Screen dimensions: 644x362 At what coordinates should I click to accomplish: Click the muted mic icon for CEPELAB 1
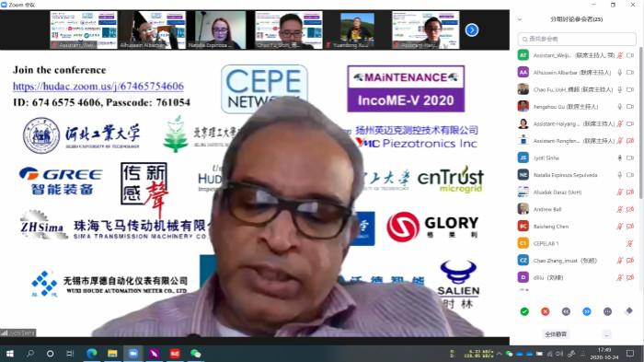(x=630, y=243)
